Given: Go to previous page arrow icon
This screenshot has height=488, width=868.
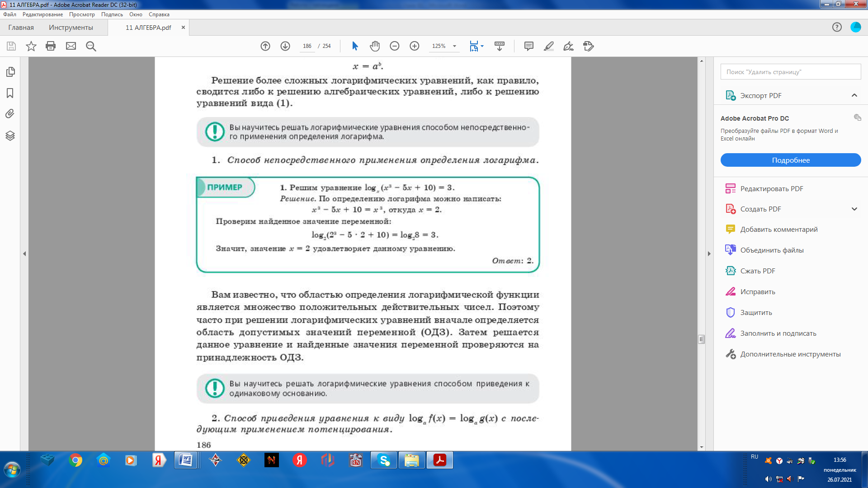Looking at the screenshot, I should point(265,46).
